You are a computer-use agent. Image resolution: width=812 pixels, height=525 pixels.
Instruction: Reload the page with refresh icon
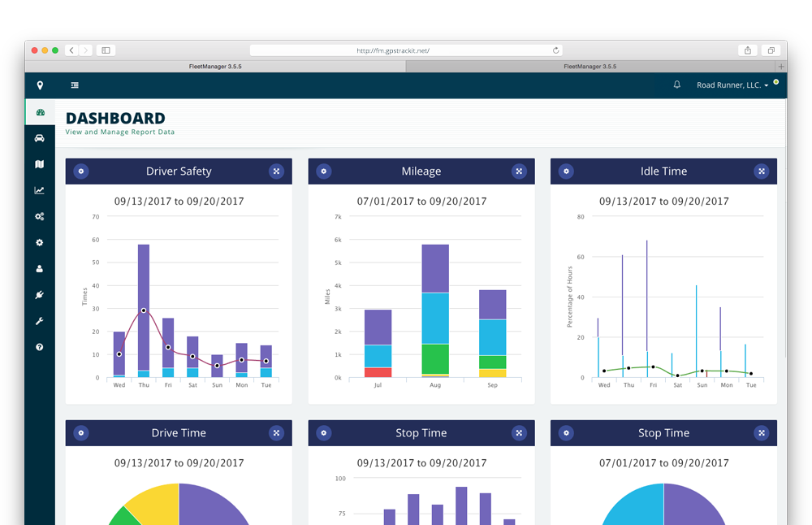555,50
